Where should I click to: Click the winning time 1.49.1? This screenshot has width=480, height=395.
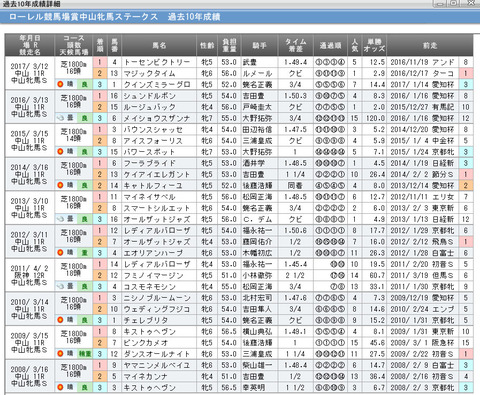pyautogui.click(x=295, y=332)
